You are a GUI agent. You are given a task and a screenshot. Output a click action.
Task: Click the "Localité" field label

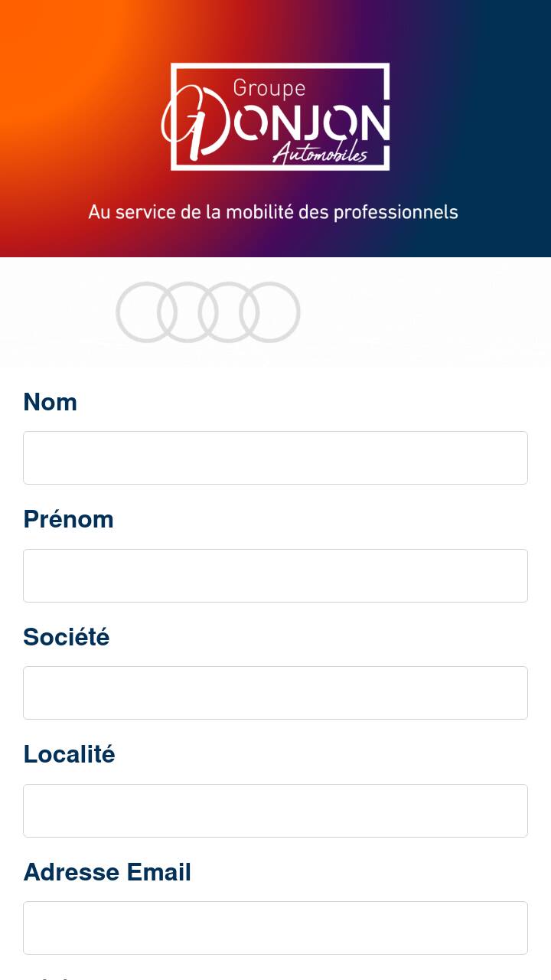point(70,754)
